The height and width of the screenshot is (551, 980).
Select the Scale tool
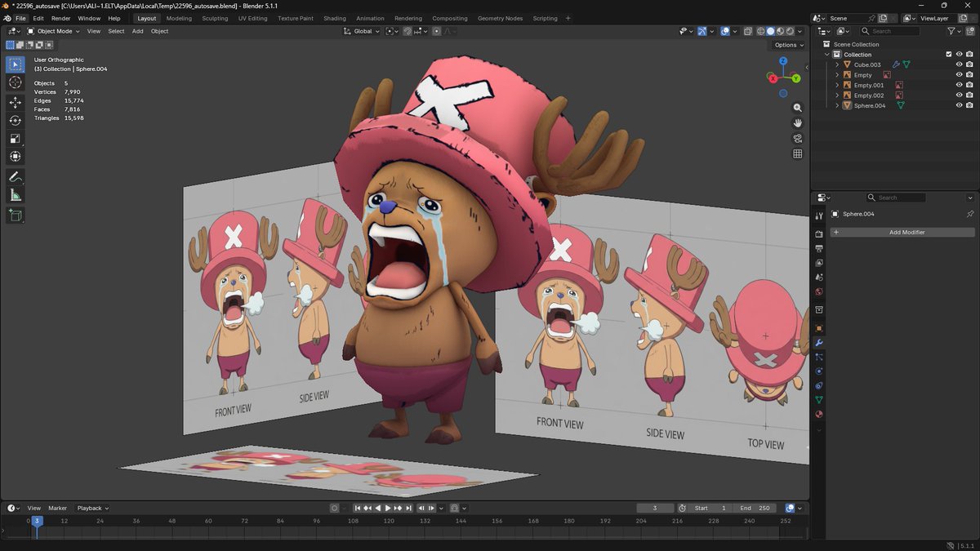pos(16,139)
